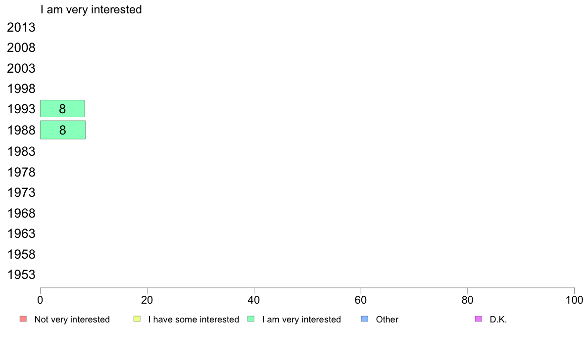This screenshot has width=588, height=364.
Task: Click the Not very interested legend text
Action: click(x=72, y=319)
